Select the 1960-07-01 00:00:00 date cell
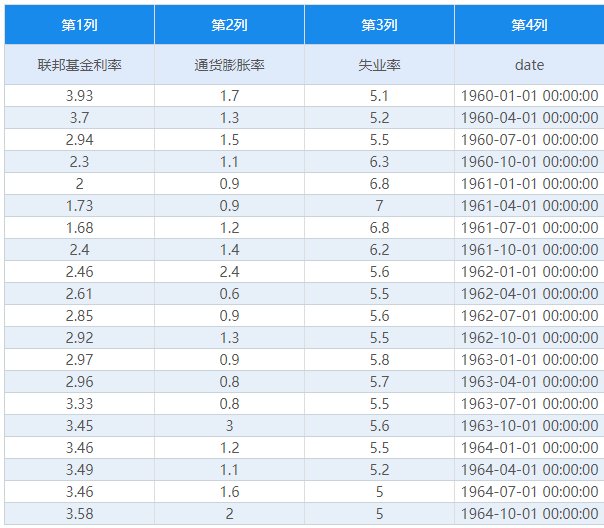This screenshot has height=528, width=604. [x=529, y=139]
